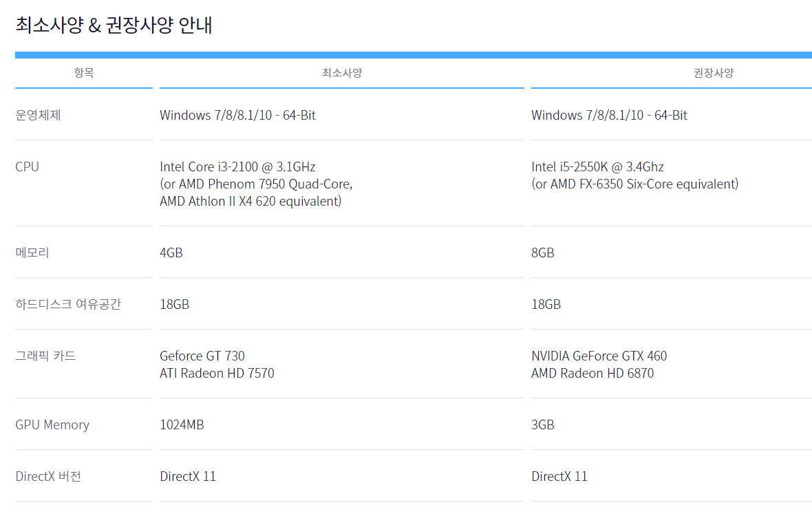Screen dimensions: 812x516
Task: Select recommended Windows 7/8/8.1/10 - 64-Bit cell
Action: tap(610, 115)
